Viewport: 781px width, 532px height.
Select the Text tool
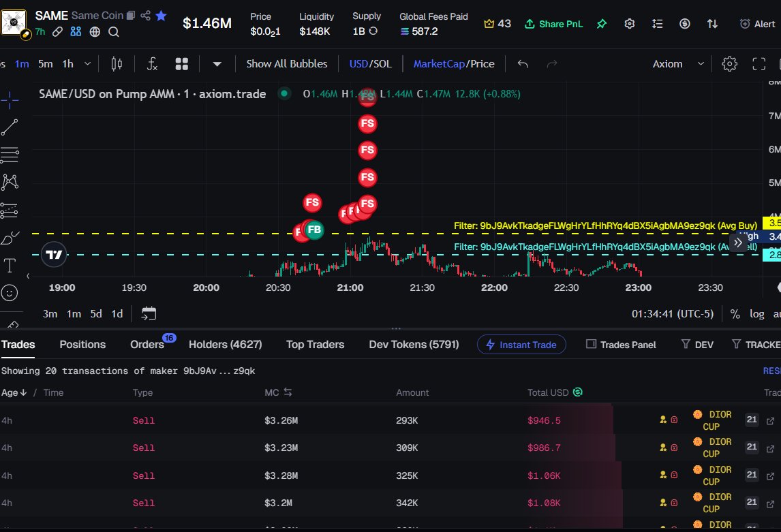[10, 265]
